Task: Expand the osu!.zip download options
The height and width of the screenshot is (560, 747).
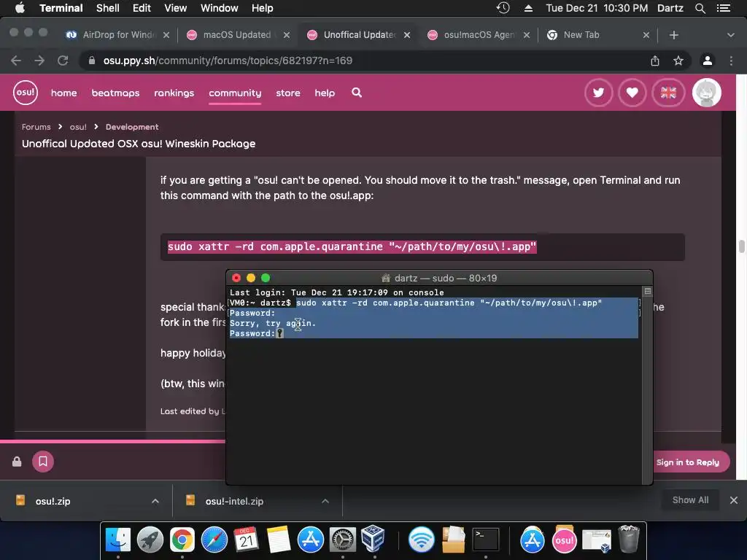Action: [x=155, y=501]
